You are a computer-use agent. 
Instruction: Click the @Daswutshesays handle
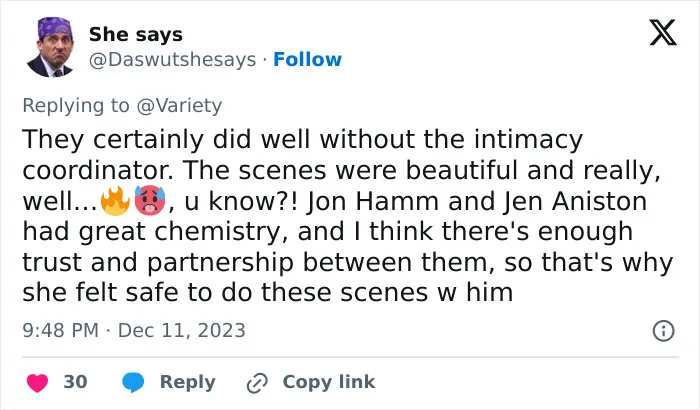click(x=172, y=59)
